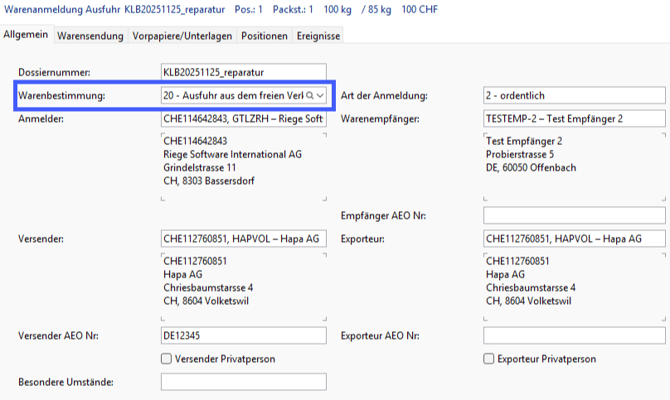The image size is (670, 400).
Task: Click the Versender AEO Nr field
Action: coord(243,335)
